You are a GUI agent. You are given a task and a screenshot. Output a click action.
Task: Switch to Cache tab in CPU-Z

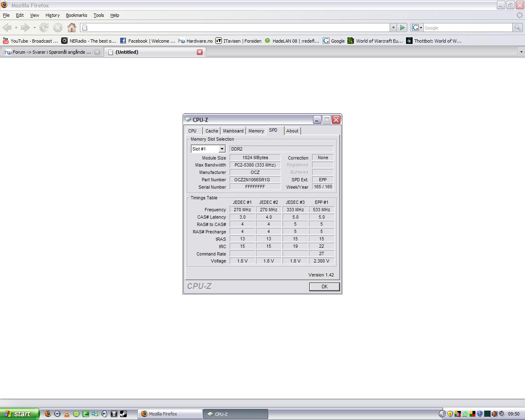[x=212, y=131]
